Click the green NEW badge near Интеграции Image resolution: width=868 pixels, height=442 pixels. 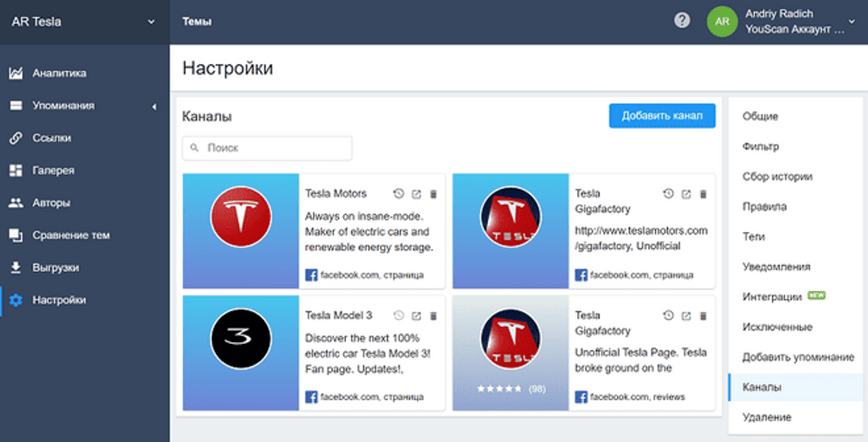816,296
